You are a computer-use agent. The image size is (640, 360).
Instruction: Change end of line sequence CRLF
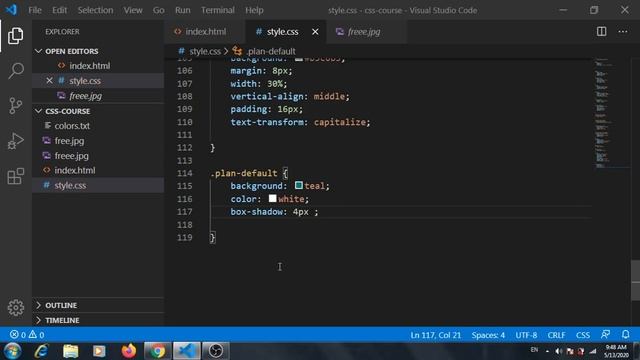coord(556,335)
